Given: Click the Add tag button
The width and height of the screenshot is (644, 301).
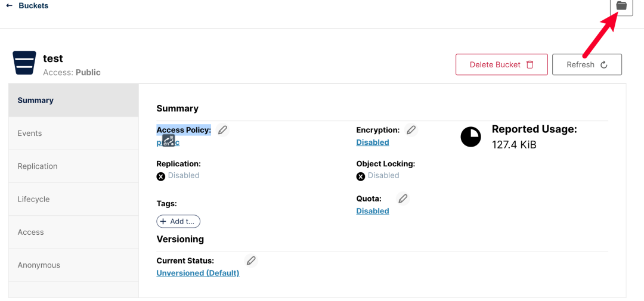Looking at the screenshot, I should pyautogui.click(x=178, y=221).
